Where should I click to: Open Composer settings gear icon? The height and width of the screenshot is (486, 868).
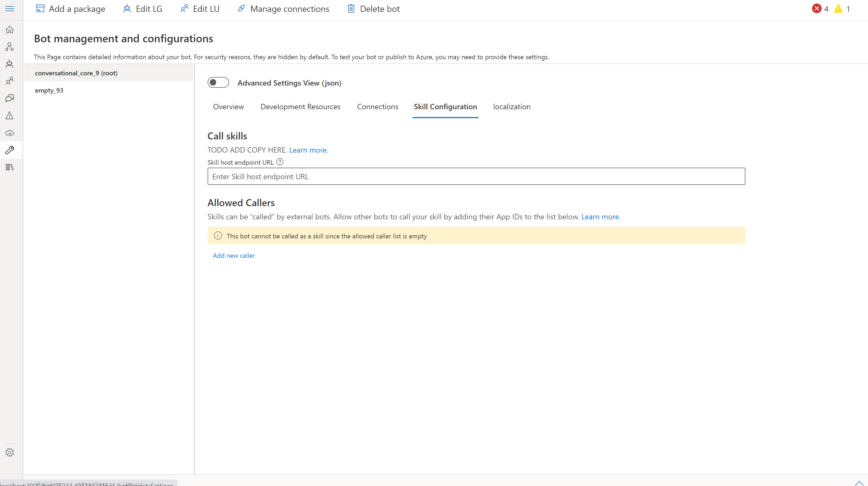coord(10,452)
